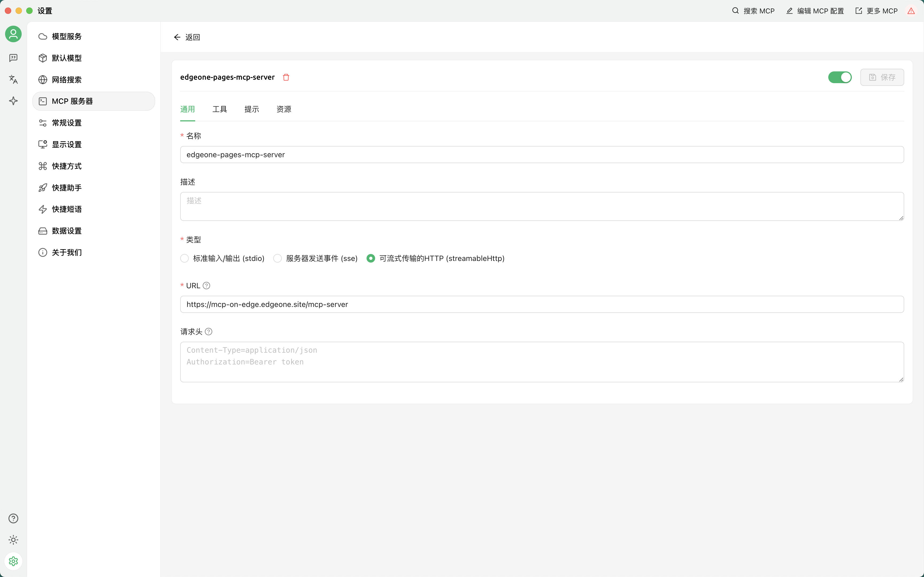Image resolution: width=924 pixels, height=577 pixels.
Task: Click 请求头 help question mark icon
Action: click(209, 332)
